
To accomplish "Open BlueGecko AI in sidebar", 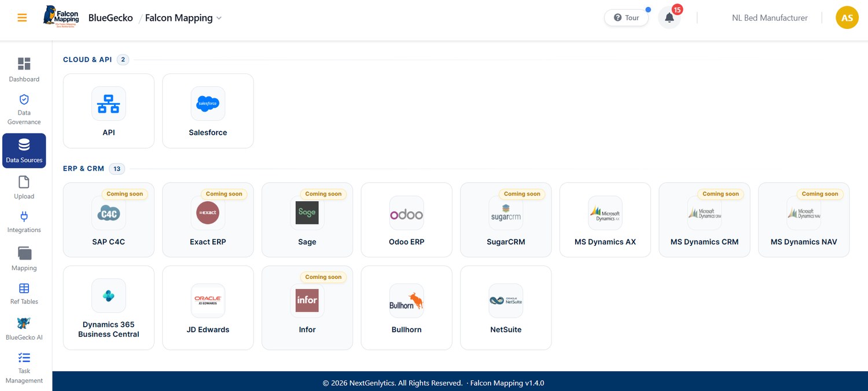I will [x=24, y=329].
